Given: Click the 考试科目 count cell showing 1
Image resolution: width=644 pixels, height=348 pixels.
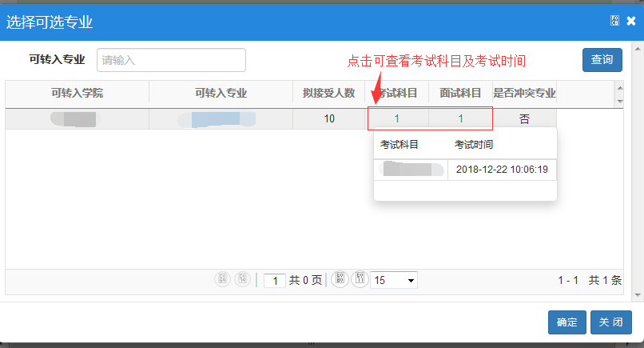Looking at the screenshot, I should (x=397, y=119).
